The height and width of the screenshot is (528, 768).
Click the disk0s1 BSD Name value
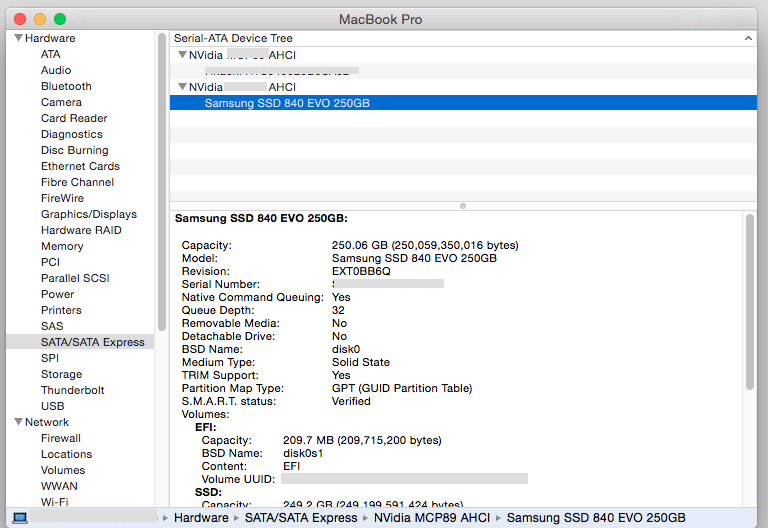[x=303, y=454]
